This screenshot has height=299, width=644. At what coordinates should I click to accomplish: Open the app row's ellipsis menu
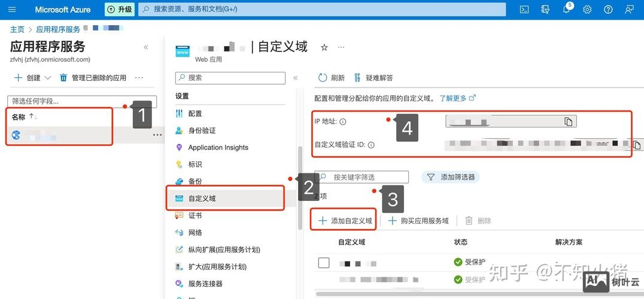pyautogui.click(x=157, y=135)
